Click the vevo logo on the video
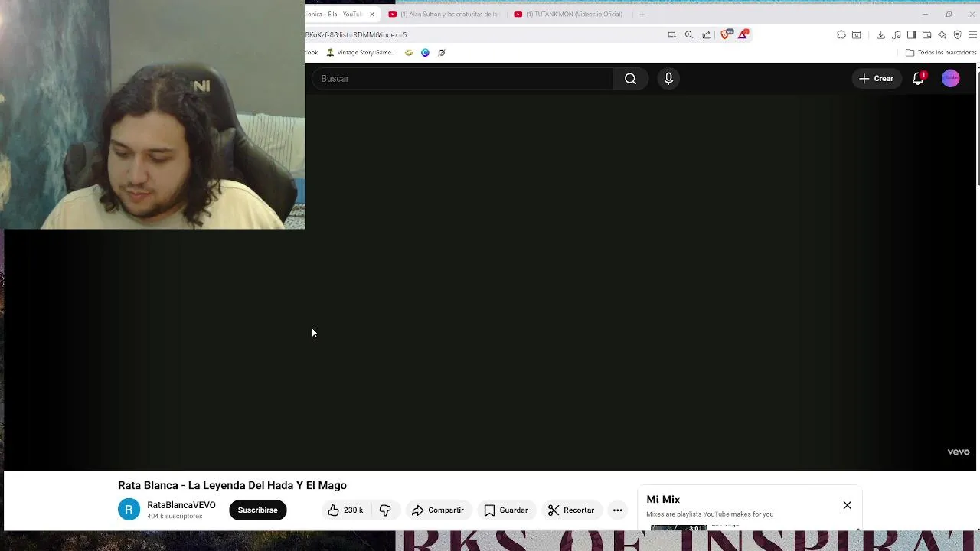 click(x=959, y=452)
